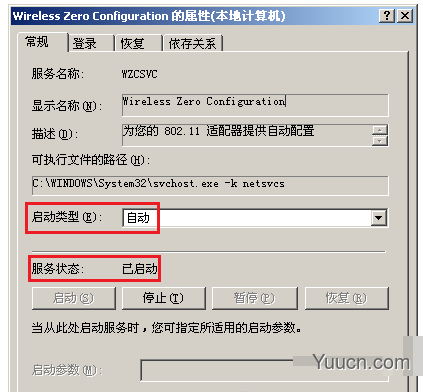The height and width of the screenshot is (392, 423).
Task: Open the 恢复 tab
Action: click(x=138, y=43)
